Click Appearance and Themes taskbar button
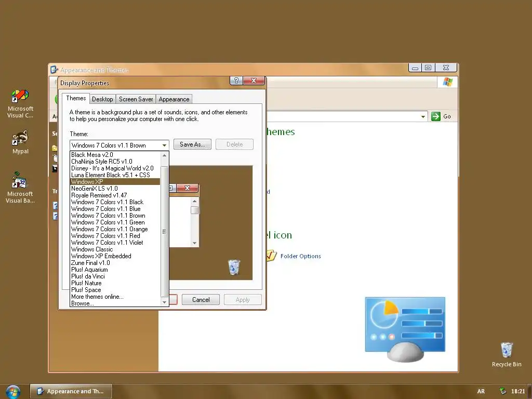 point(71,391)
